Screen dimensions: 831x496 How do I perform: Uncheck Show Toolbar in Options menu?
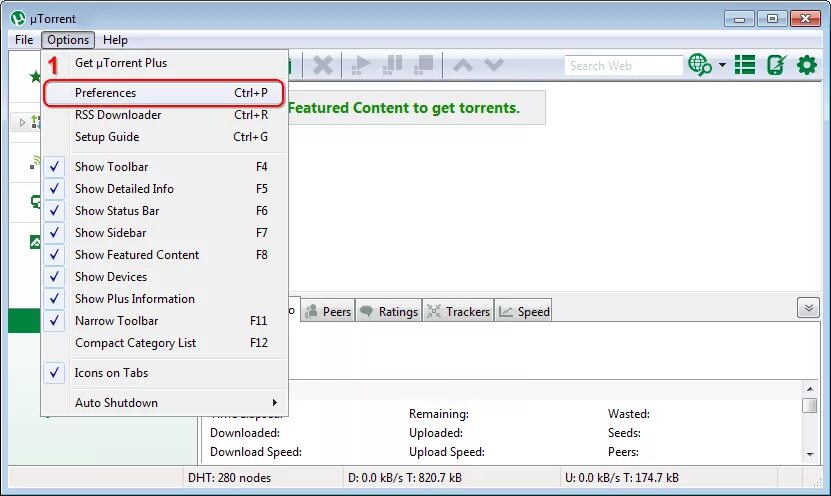point(164,167)
